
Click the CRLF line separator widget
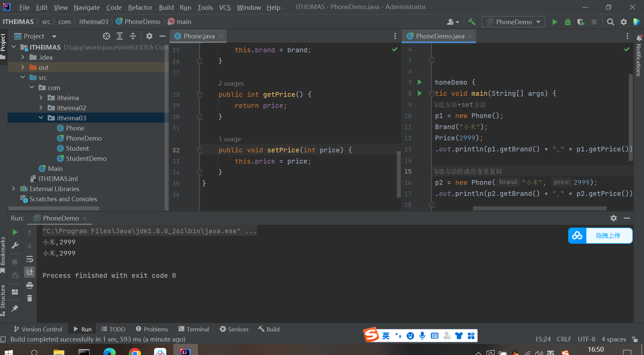point(564,339)
